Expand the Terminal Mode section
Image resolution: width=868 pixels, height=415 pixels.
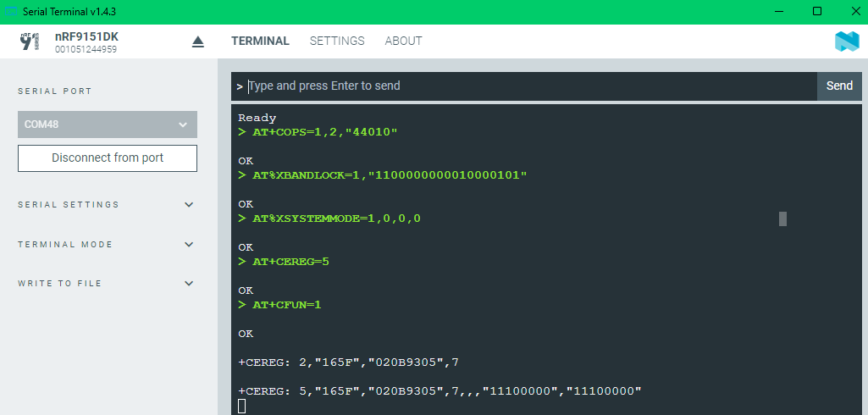(107, 245)
